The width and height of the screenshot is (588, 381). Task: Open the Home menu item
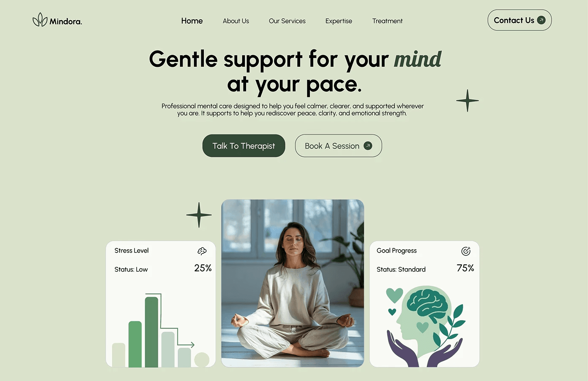point(192,21)
